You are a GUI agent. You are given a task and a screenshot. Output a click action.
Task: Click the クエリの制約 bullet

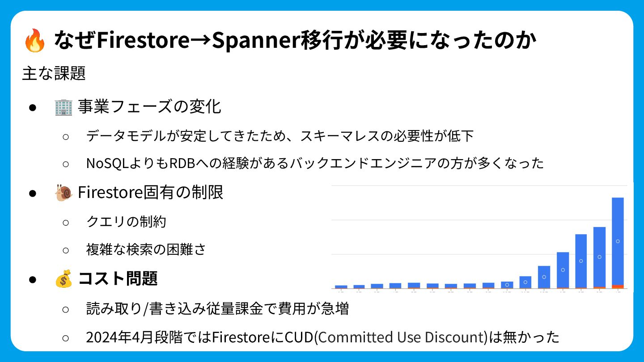[x=126, y=221]
